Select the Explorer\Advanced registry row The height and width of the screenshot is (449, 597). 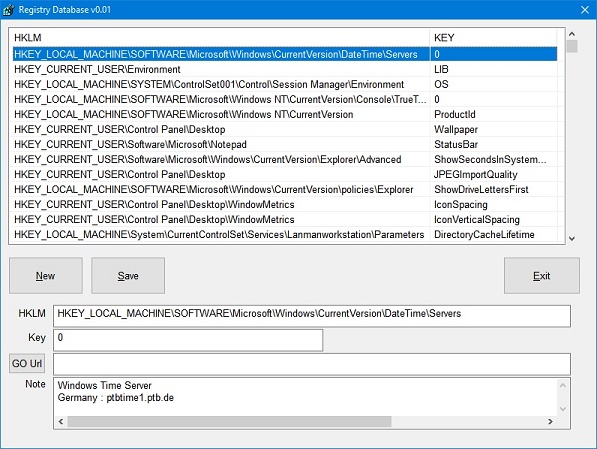[285, 159]
